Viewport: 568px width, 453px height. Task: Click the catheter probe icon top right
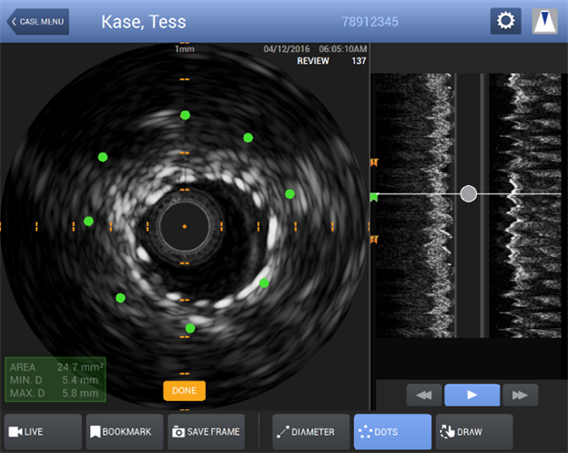pos(544,21)
